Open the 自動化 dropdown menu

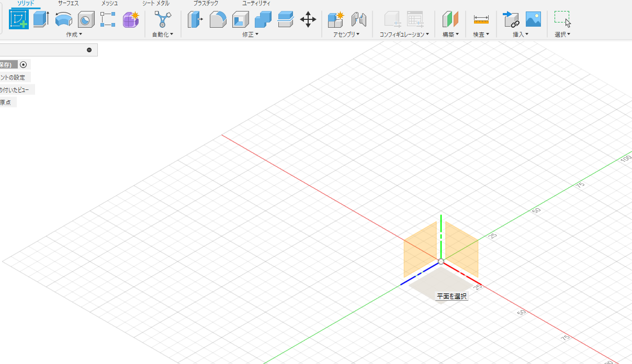click(x=163, y=35)
